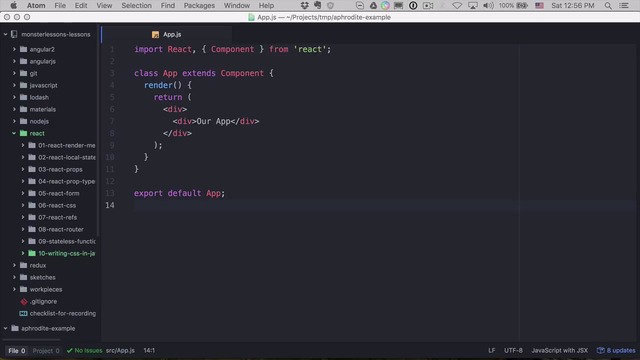
Task: Click the Dropbox menu bar icon
Action: pos(304,5)
